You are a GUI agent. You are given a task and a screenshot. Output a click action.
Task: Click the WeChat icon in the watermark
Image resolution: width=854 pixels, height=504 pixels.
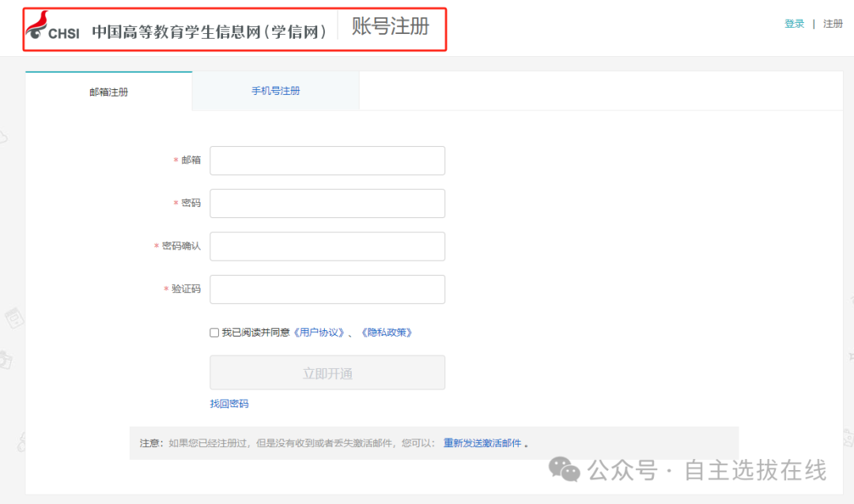pyautogui.click(x=565, y=469)
